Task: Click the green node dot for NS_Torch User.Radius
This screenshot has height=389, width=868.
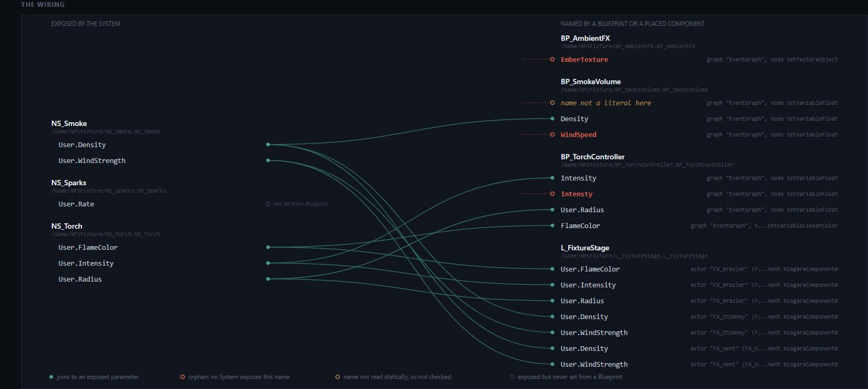Action: 268,279
